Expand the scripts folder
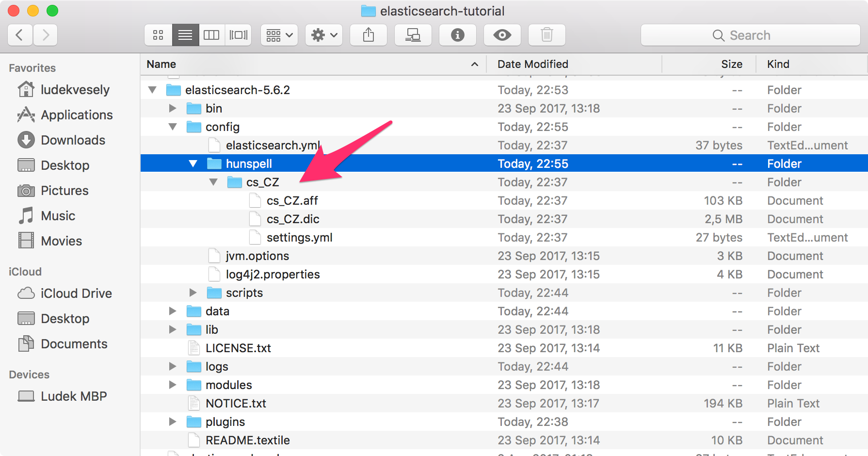868x456 pixels. 193,293
